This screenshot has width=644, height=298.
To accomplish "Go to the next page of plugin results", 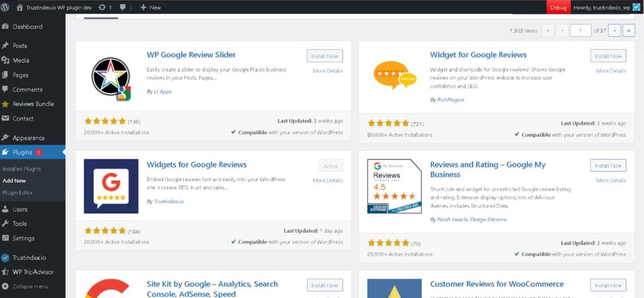I will point(614,30).
